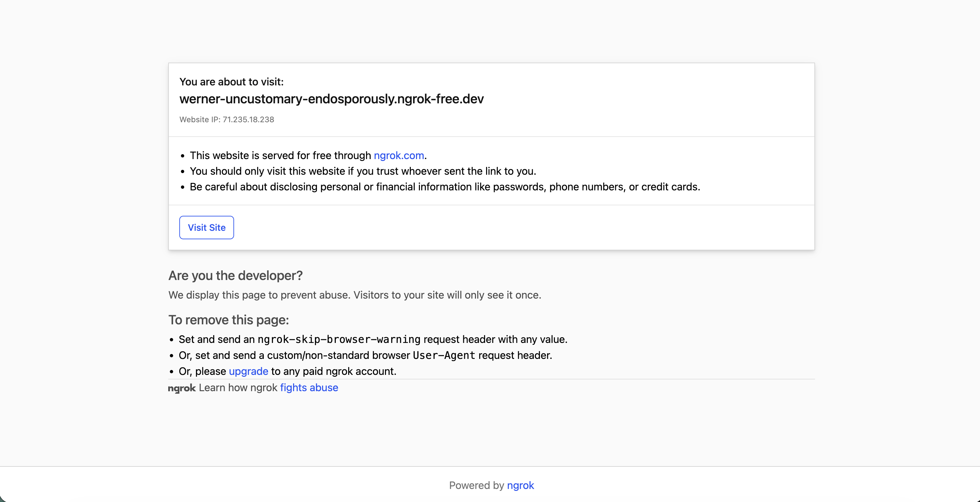Click the 'Are you the developer?' heading
This screenshot has height=502, width=980.
pos(235,276)
